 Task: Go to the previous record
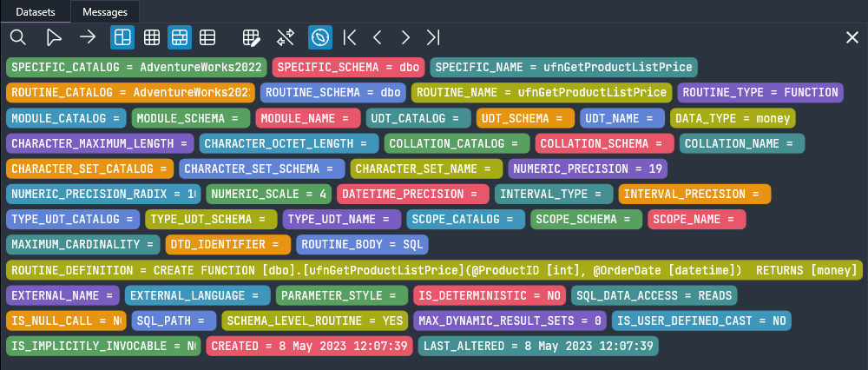click(377, 36)
